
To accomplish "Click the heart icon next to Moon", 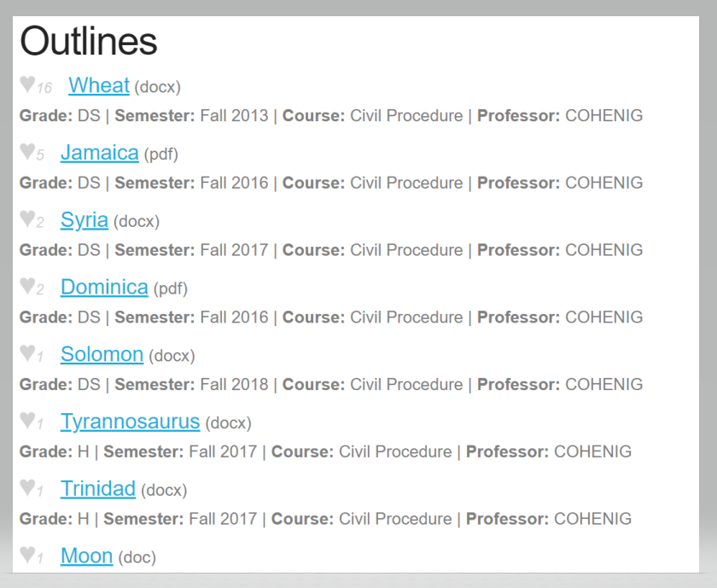I will coord(27,555).
